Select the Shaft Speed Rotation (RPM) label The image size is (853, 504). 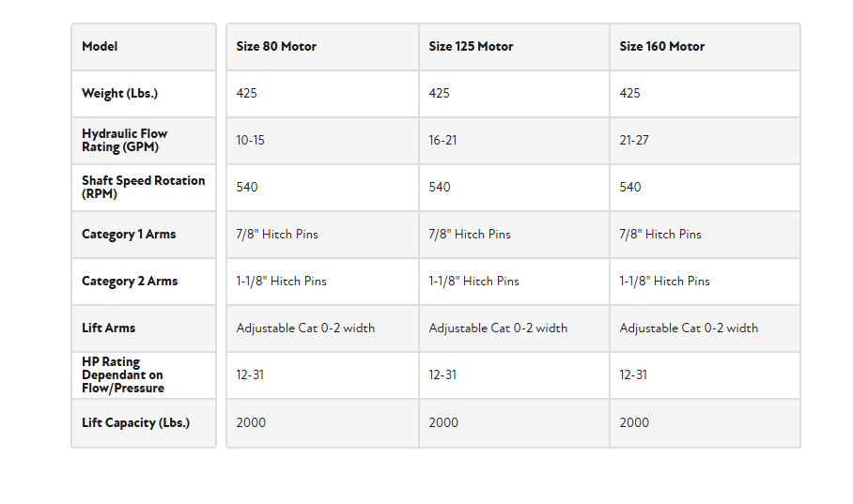click(x=143, y=187)
